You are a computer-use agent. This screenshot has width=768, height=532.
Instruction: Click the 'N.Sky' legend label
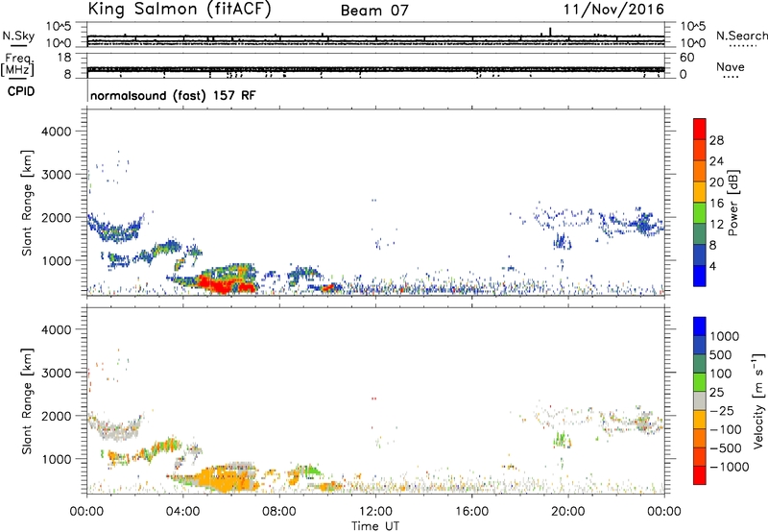tap(18, 36)
